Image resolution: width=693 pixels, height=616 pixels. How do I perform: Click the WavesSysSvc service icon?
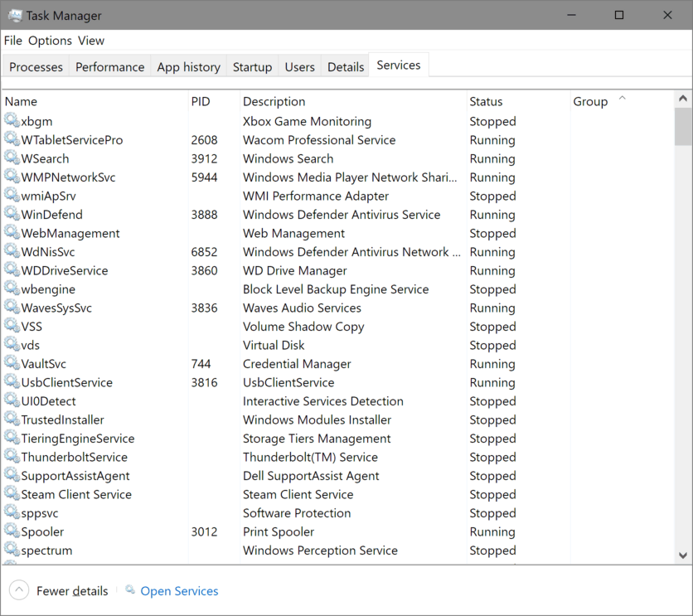point(12,307)
